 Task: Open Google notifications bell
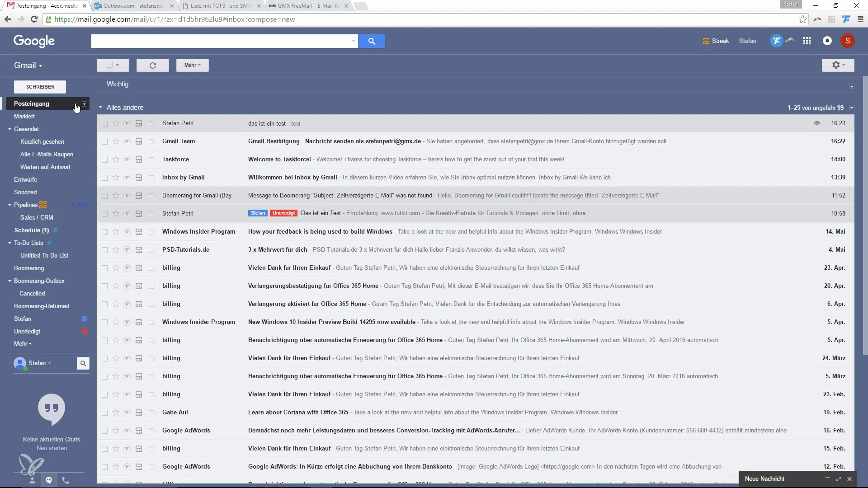coord(827,41)
